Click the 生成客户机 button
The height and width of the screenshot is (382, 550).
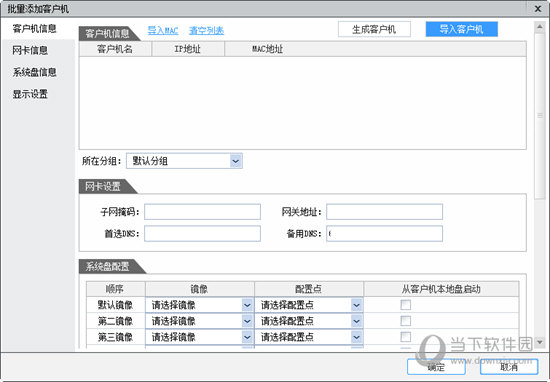tap(374, 29)
